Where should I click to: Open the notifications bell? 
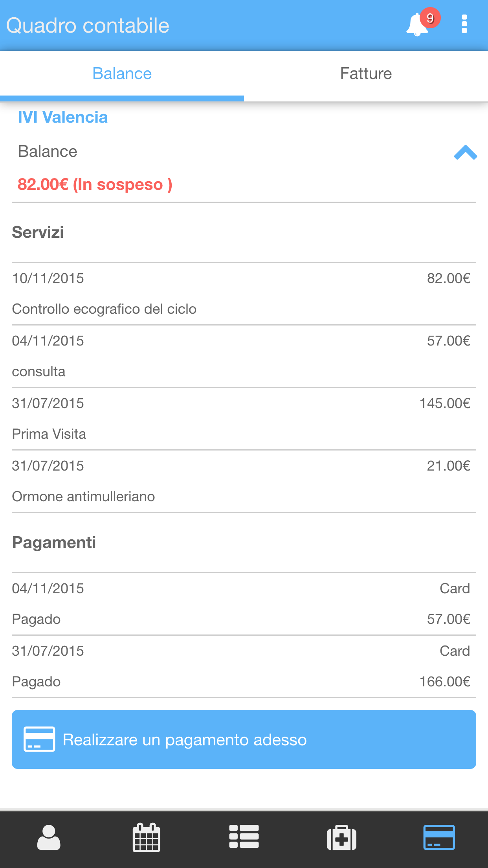(416, 26)
